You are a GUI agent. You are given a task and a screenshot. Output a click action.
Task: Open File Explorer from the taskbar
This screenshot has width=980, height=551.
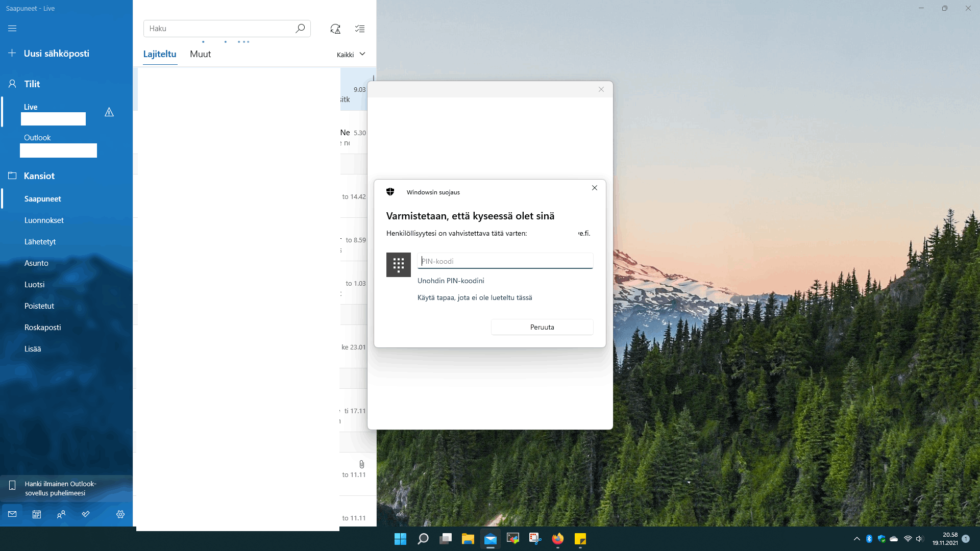click(468, 539)
